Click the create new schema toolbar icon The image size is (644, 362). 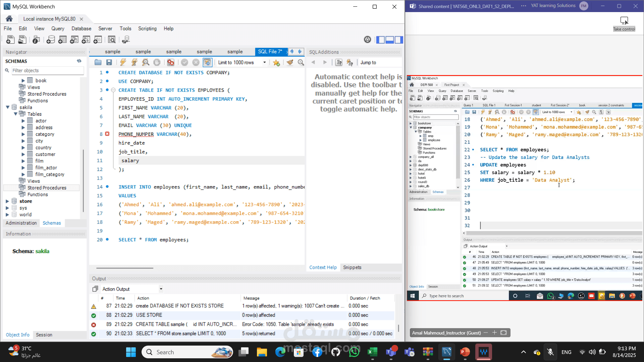[51, 40]
